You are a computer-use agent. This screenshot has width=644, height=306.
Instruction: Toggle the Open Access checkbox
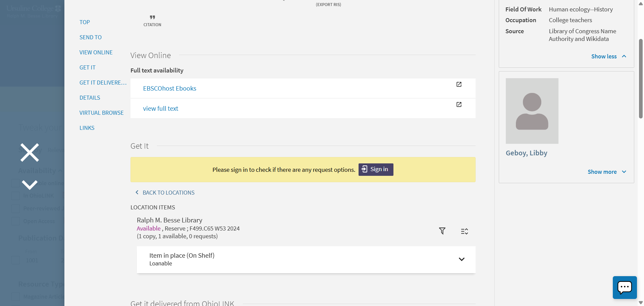[x=15, y=221]
